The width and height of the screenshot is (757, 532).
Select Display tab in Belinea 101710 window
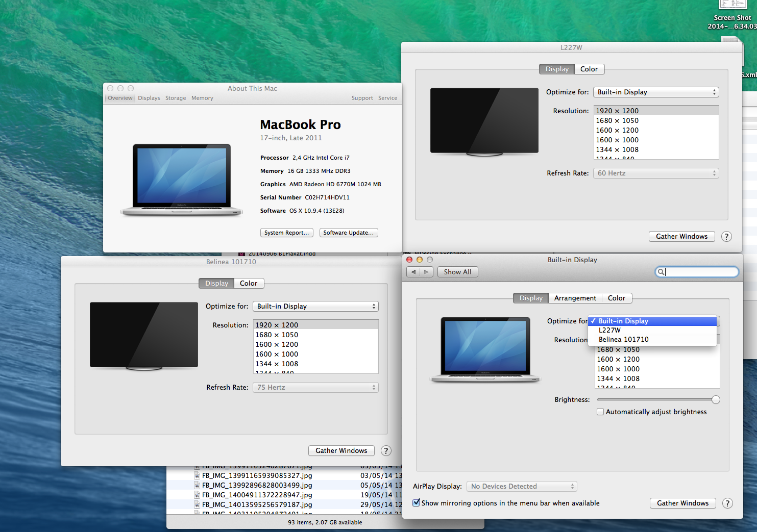(x=216, y=283)
